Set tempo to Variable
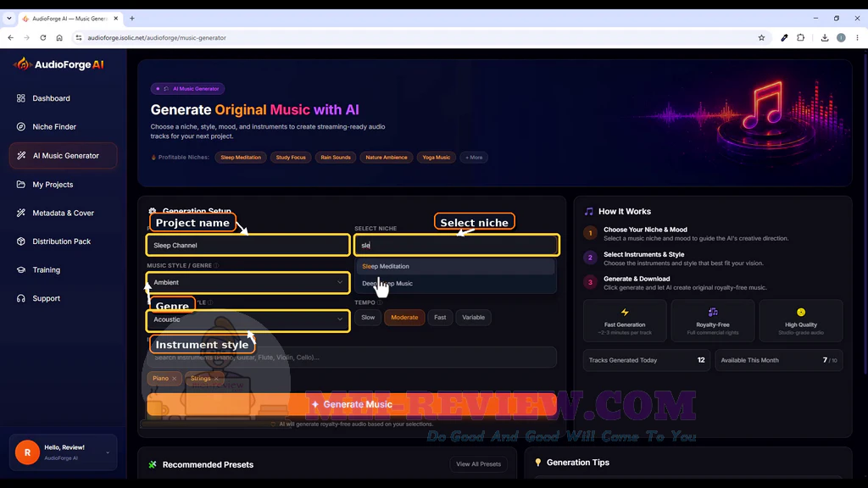868x488 pixels. pyautogui.click(x=473, y=318)
